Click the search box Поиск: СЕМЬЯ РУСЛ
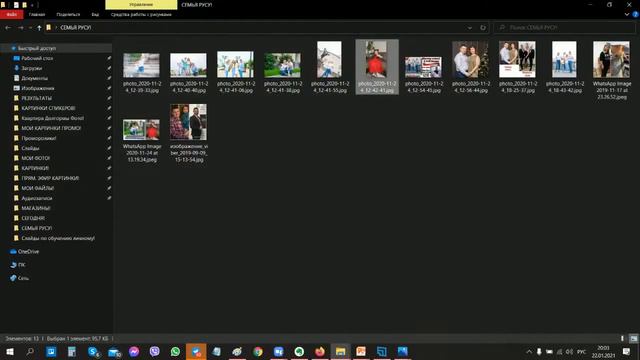The image size is (640, 360). click(x=565, y=28)
